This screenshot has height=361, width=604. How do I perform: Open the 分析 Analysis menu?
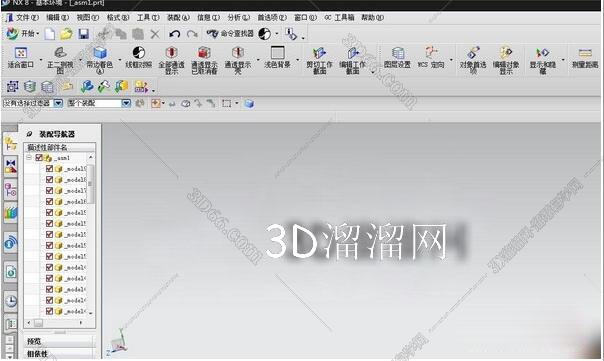click(x=238, y=18)
